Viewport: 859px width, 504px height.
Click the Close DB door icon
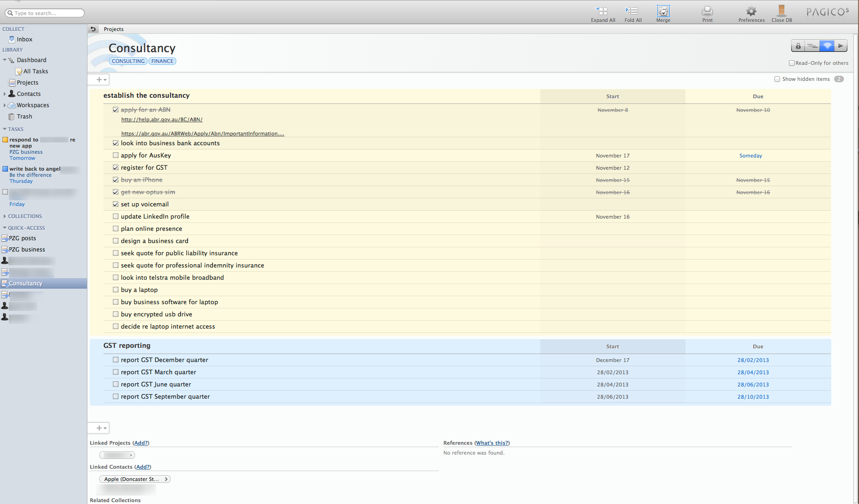[781, 11]
